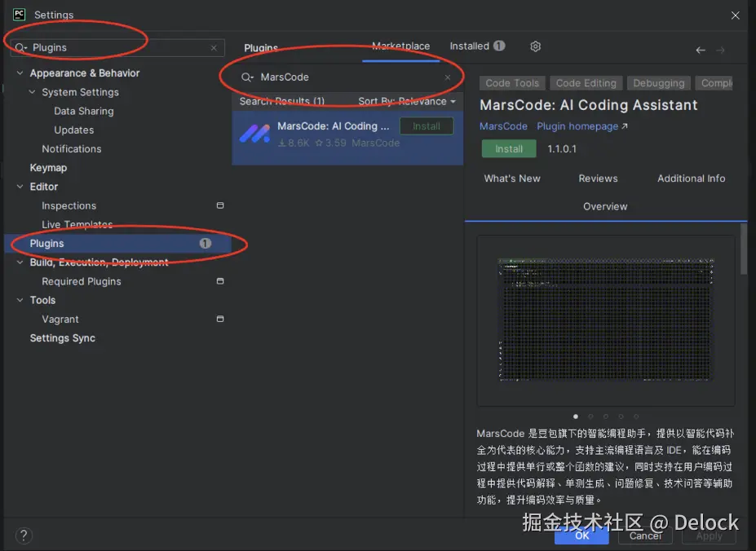Select Inspections under Editor
This screenshot has height=551, width=756.
pos(69,206)
